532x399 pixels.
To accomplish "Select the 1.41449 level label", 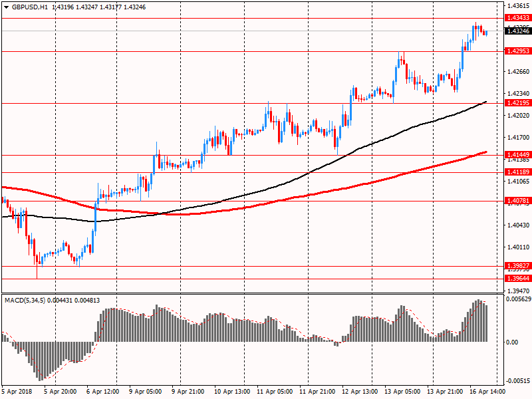I will click(518, 155).
